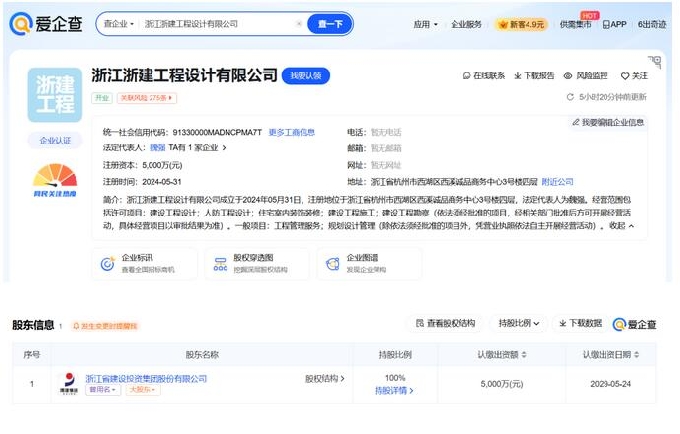The width and height of the screenshot is (680, 434).
Task: Click the 浙江浙建工程 company logo thumbnail
Action: coord(55,93)
